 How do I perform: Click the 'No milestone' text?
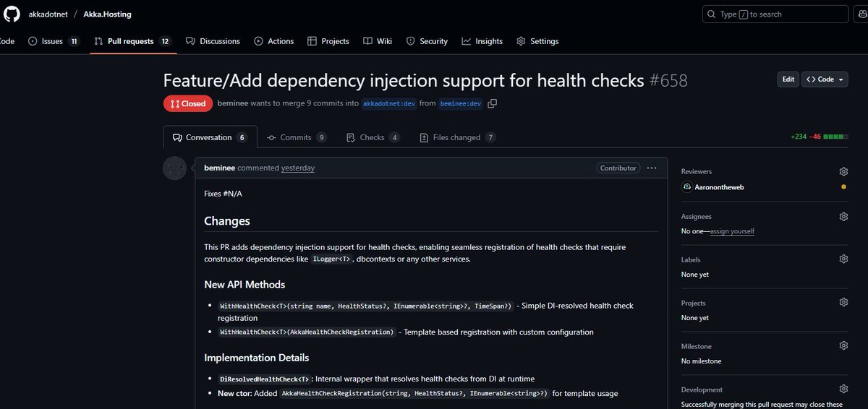pos(701,361)
